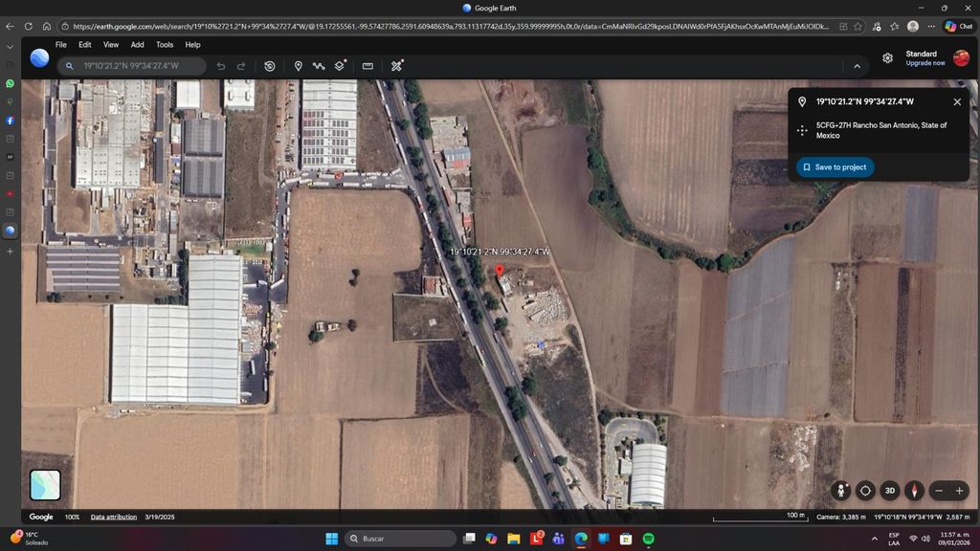This screenshot has height=551, width=980.
Task: Click the coordinates search field
Action: [x=139, y=66]
